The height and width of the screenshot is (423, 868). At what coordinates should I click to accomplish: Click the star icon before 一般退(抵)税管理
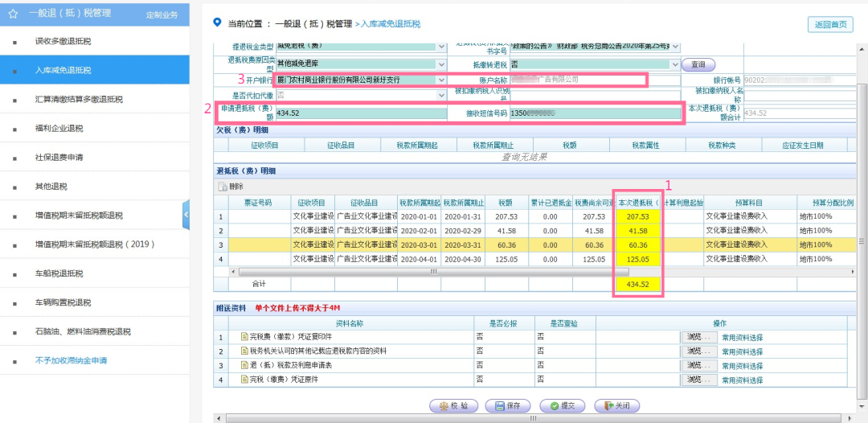(x=14, y=14)
